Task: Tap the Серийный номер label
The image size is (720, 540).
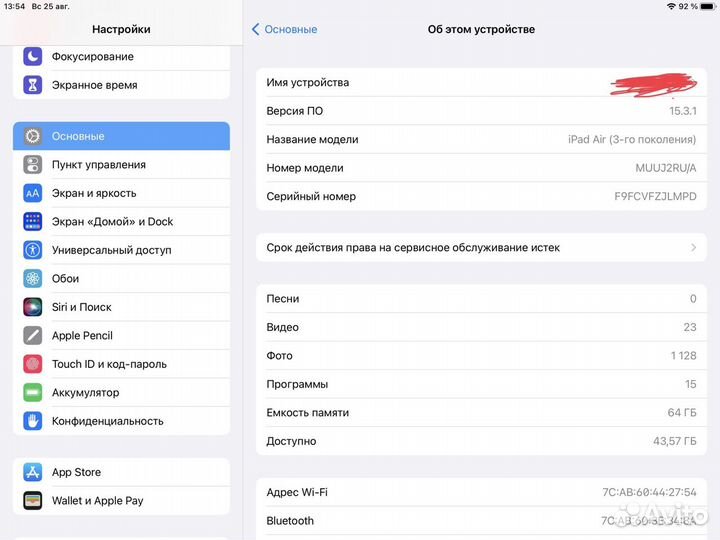Action: coord(311,197)
